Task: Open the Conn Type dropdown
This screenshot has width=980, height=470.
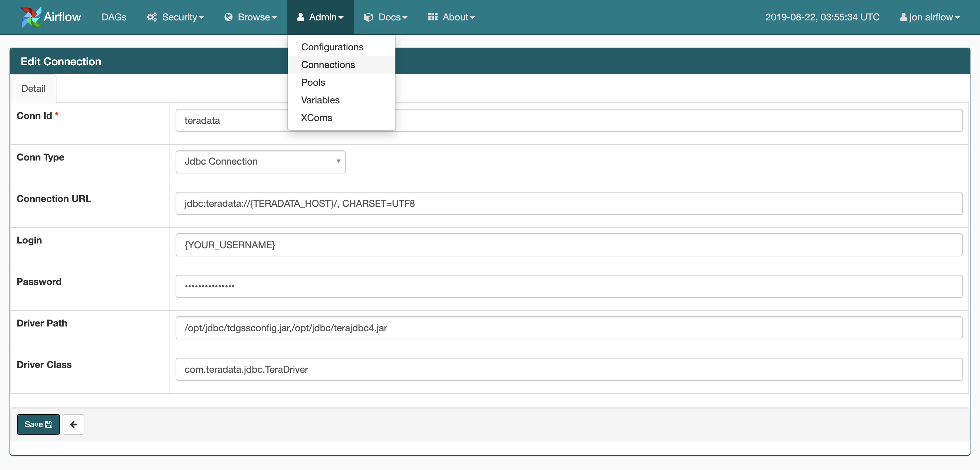Action: [260, 162]
